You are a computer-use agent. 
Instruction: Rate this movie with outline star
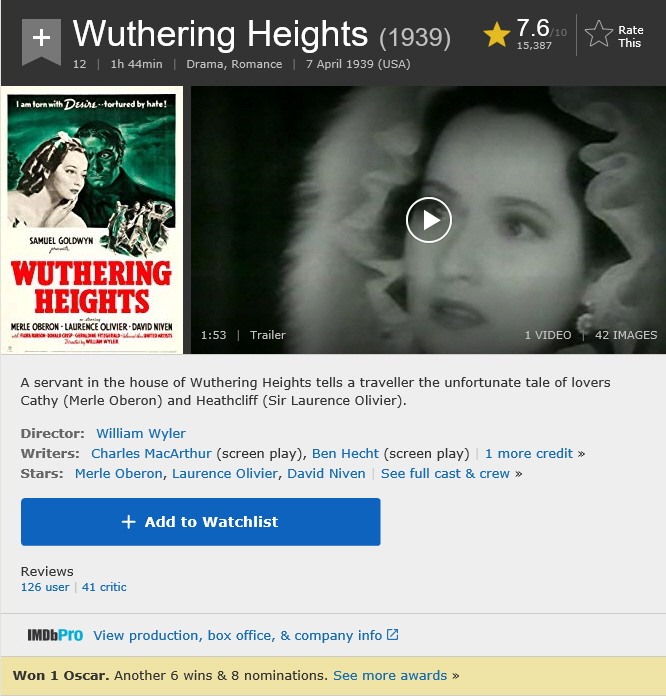tap(599, 34)
